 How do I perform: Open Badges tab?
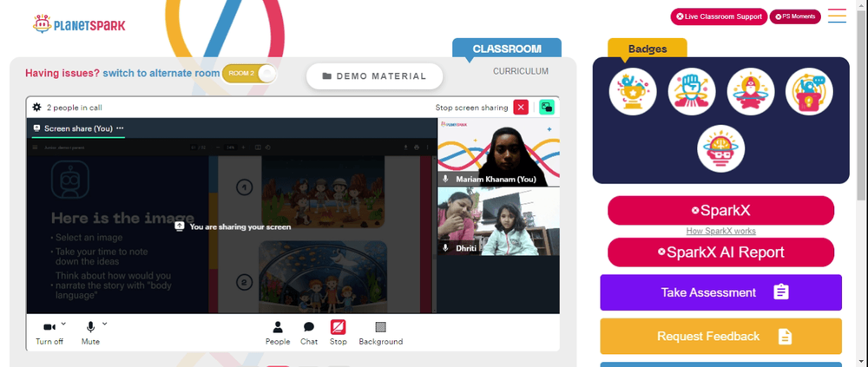pos(648,49)
